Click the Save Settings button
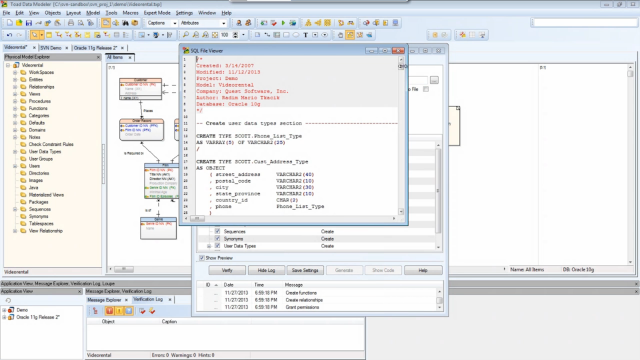This screenshot has height=360, width=640. pos(305,270)
